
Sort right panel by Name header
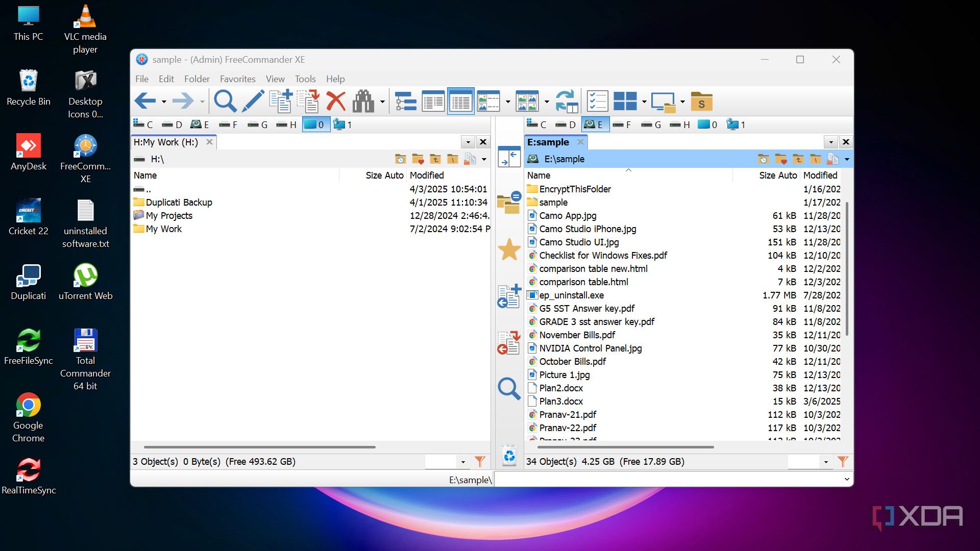point(629,175)
